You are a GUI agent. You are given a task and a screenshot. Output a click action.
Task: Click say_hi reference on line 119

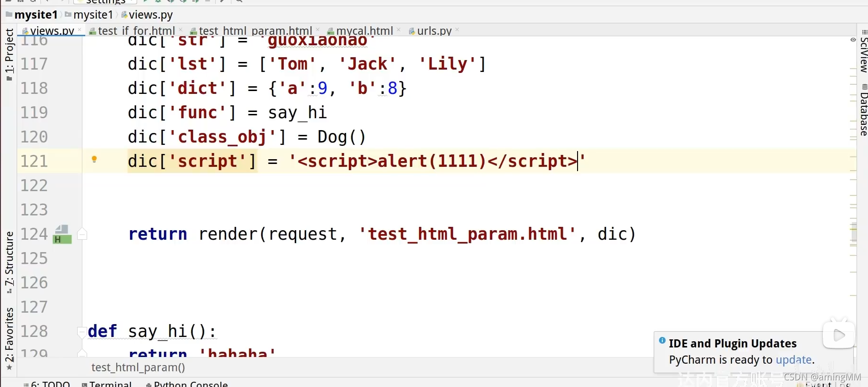click(298, 112)
